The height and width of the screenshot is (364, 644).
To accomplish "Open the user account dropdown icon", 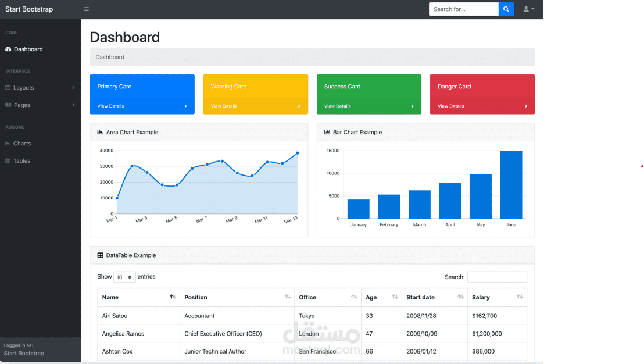I will click(x=528, y=9).
